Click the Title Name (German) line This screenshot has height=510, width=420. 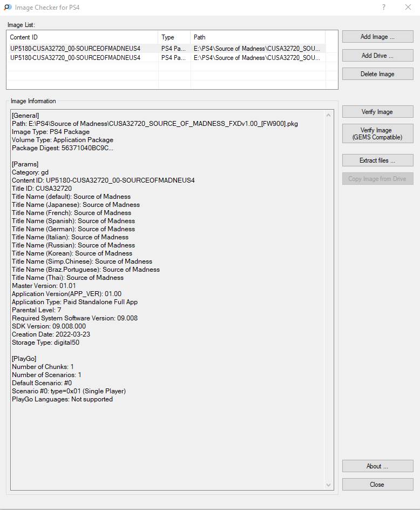point(73,229)
